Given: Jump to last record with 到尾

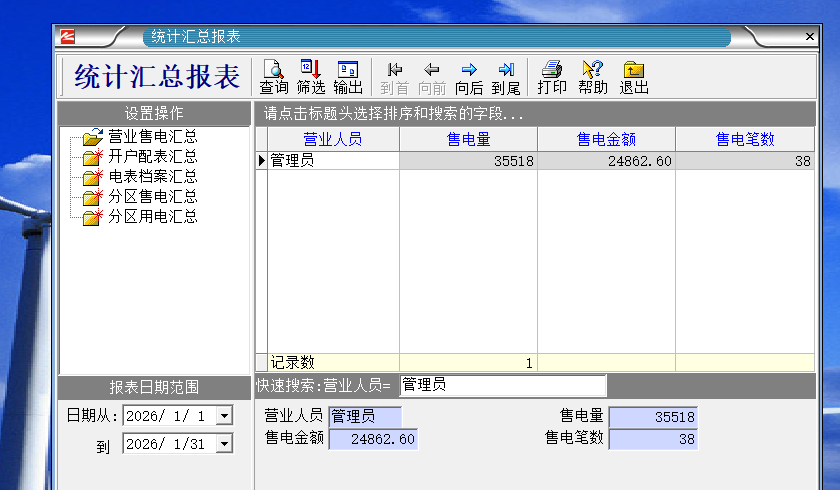Looking at the screenshot, I should tap(505, 77).
